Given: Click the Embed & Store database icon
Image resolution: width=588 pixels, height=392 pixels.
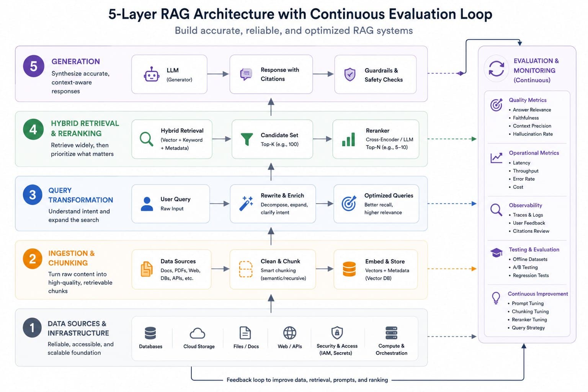Looking at the screenshot, I should [349, 269].
